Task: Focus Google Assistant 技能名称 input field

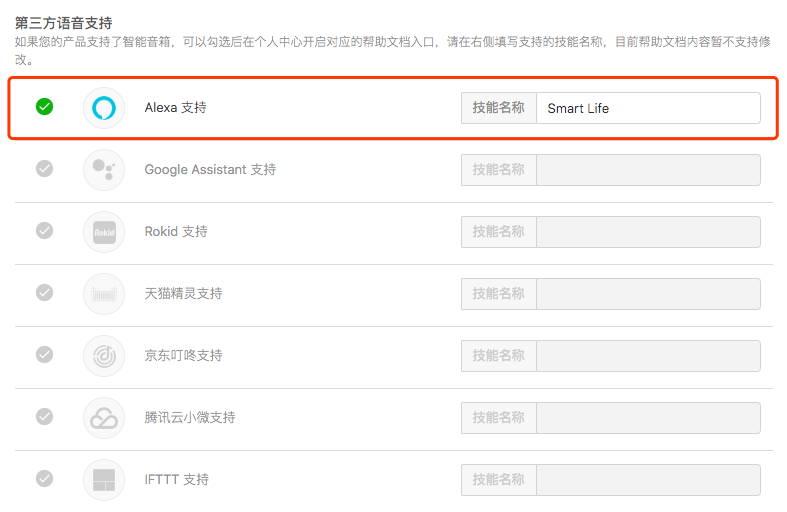Action: pyautogui.click(x=648, y=170)
